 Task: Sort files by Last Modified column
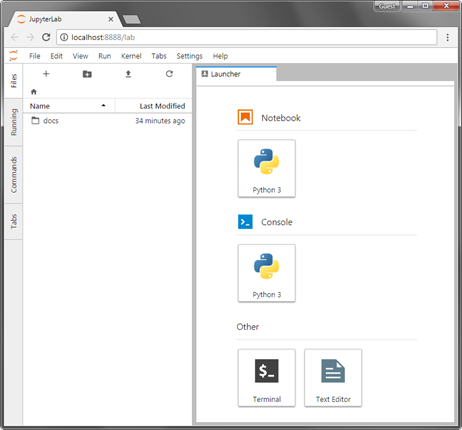[x=154, y=106]
